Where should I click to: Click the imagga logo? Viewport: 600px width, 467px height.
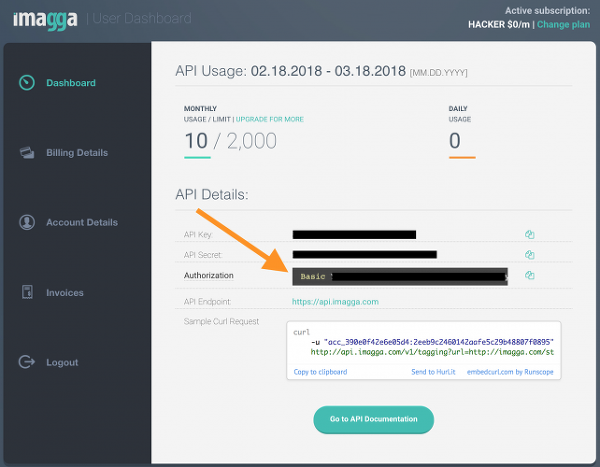45,20
